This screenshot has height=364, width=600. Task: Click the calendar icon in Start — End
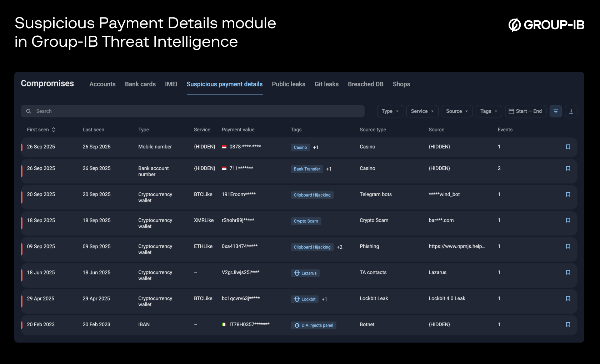(511, 111)
